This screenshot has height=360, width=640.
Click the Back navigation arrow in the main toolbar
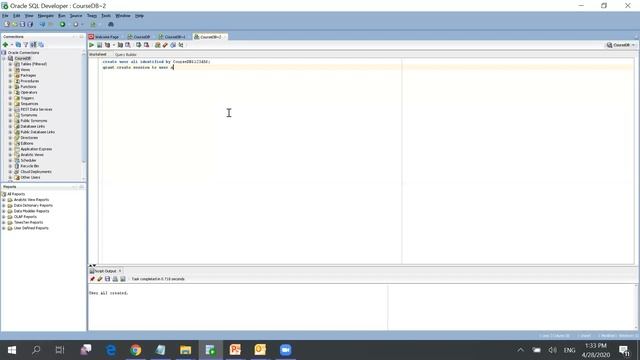(x=42, y=24)
